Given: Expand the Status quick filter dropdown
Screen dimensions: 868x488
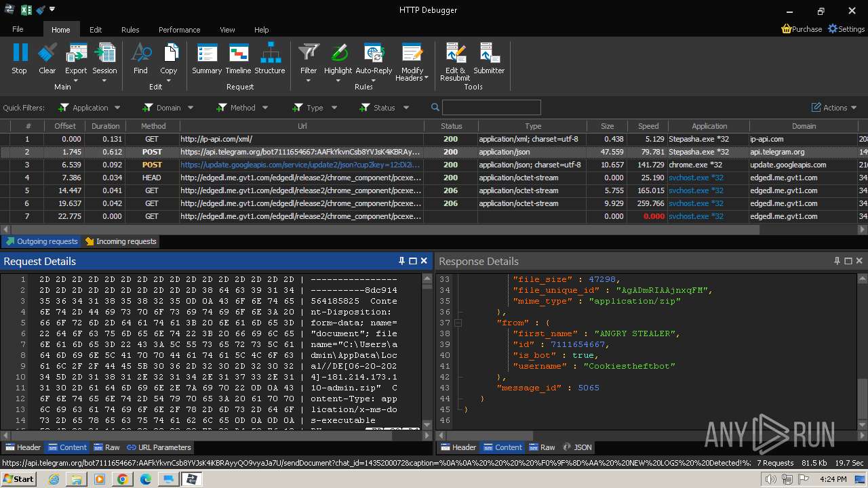Looking at the screenshot, I should click(406, 108).
